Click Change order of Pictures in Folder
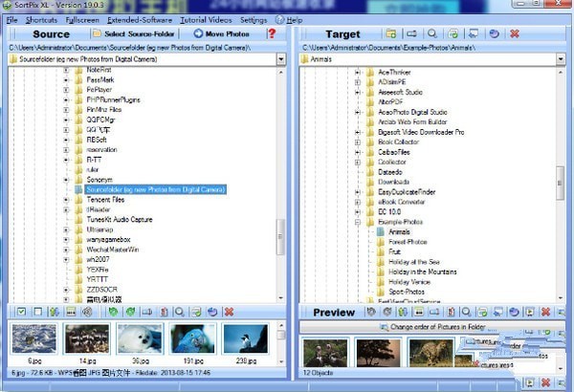The height and width of the screenshot is (392, 574). tap(432, 327)
